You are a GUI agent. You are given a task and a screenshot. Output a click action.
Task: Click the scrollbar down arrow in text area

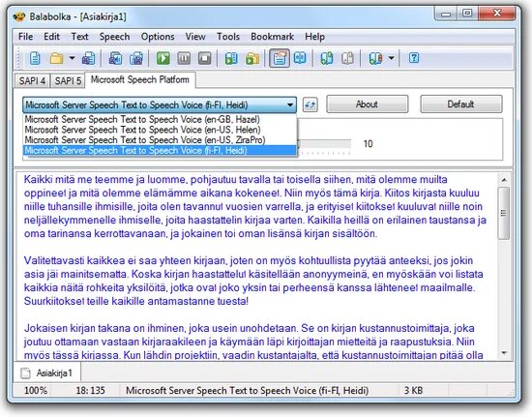(x=504, y=353)
